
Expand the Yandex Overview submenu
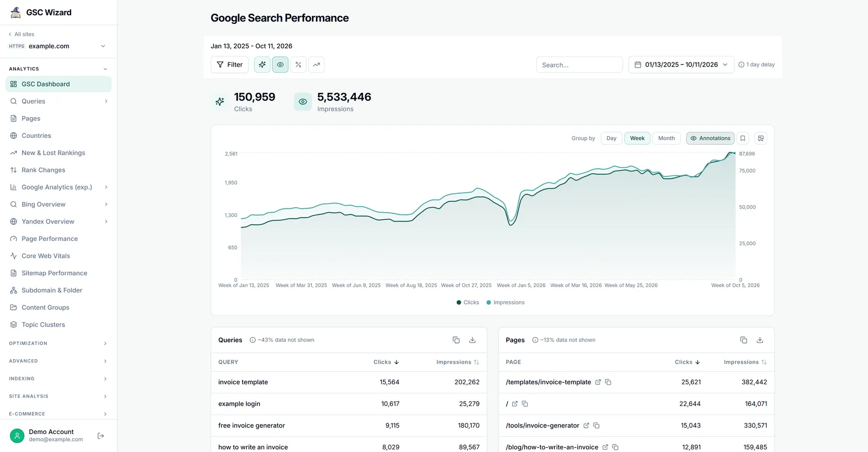[106, 221]
